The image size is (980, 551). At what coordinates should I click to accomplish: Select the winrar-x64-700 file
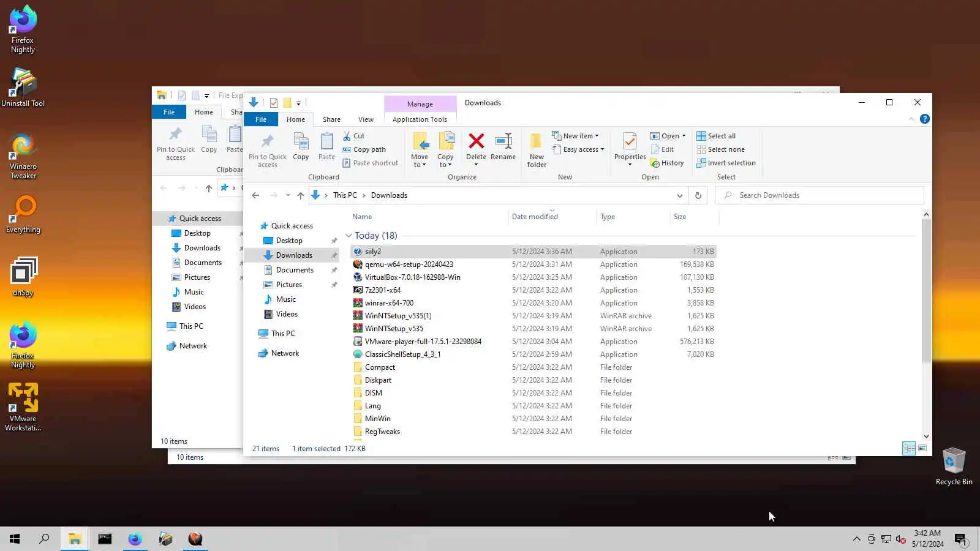click(x=389, y=303)
